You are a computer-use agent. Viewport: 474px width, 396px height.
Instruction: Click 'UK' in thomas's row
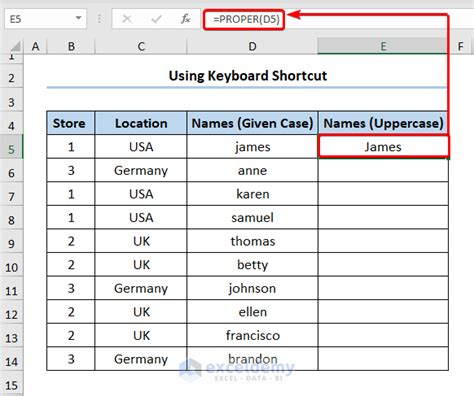141,241
